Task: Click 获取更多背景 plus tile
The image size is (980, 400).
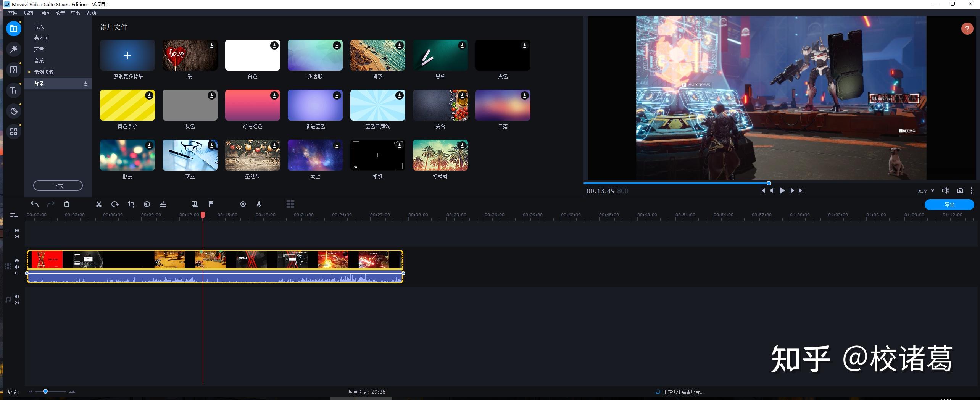Action: pyautogui.click(x=127, y=55)
